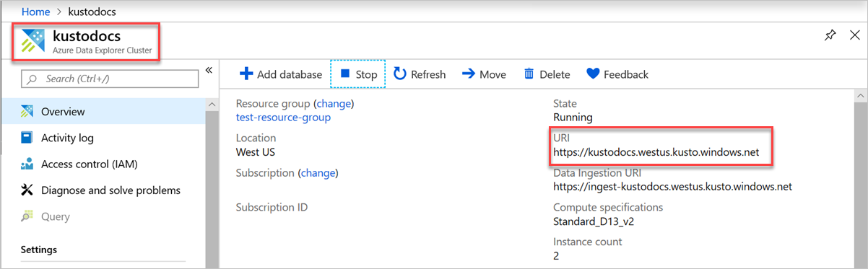Image resolution: width=868 pixels, height=269 pixels.
Task: Open Feedback
Action: [617, 74]
